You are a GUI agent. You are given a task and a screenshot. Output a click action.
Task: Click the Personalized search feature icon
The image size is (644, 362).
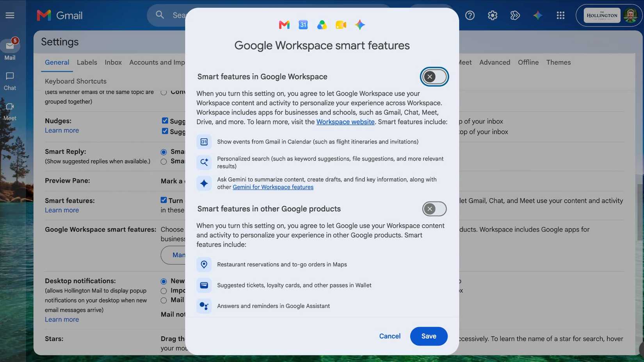pyautogui.click(x=204, y=162)
